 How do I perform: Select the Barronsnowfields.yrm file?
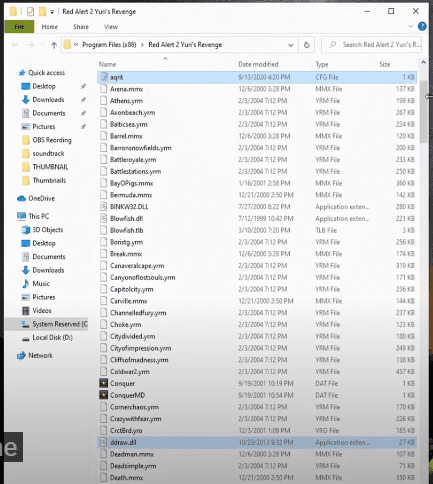(x=257, y=148)
